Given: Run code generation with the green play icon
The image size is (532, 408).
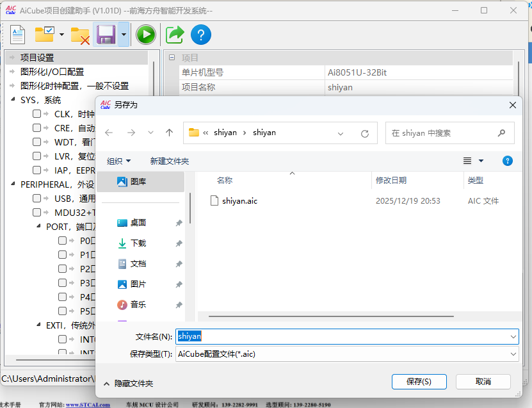Looking at the screenshot, I should point(146,34).
